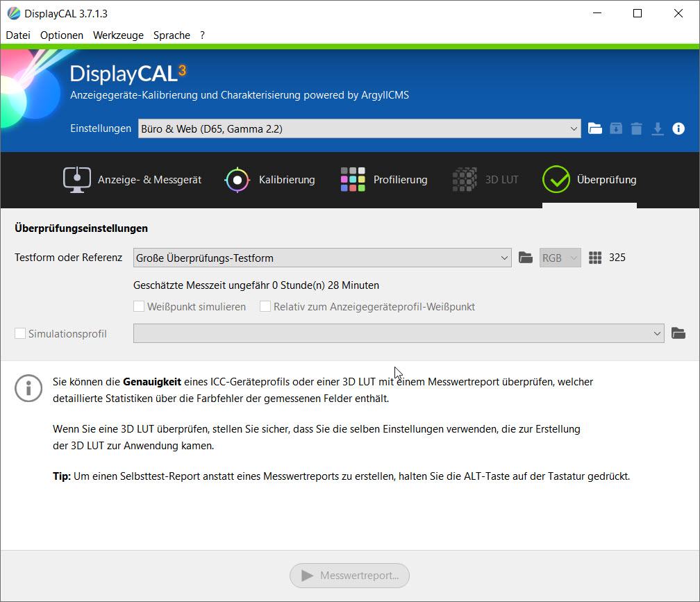Screen dimensions: 700x602
Task: Open the Einstellungen dropdown
Action: 360,128
